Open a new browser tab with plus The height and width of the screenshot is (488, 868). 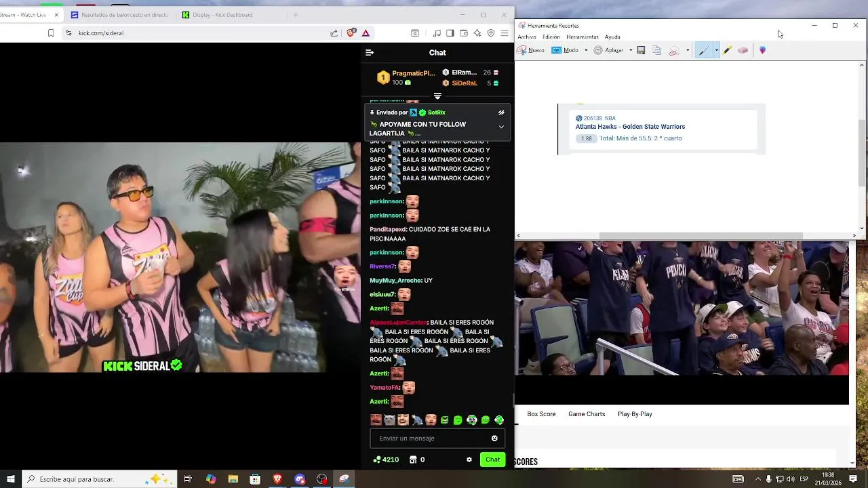[295, 15]
